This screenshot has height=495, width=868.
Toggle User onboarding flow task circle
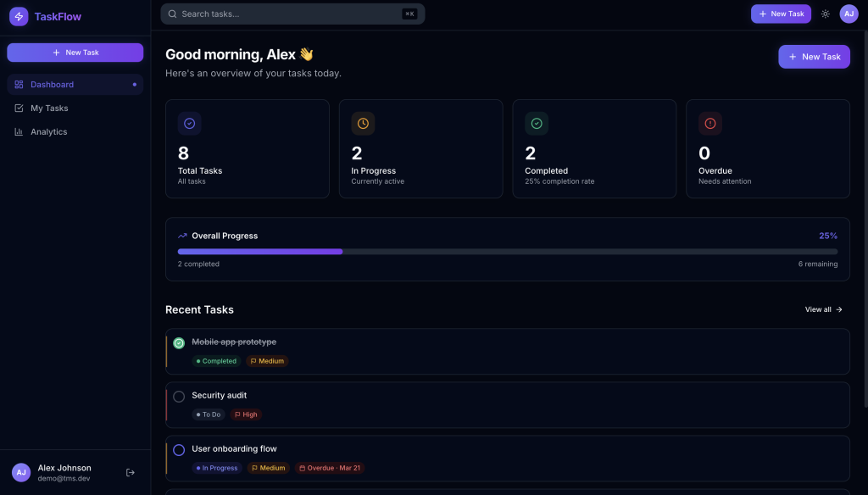pos(179,450)
